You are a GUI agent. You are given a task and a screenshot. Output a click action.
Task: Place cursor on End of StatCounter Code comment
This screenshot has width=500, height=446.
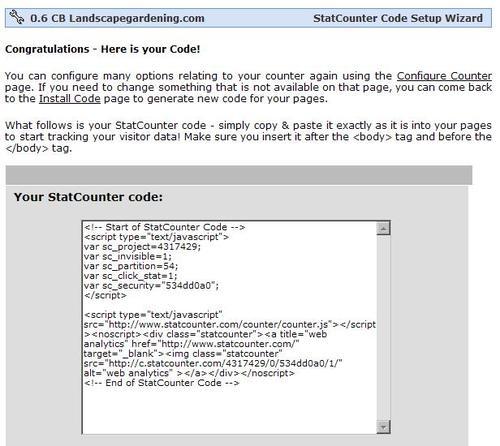point(161,383)
